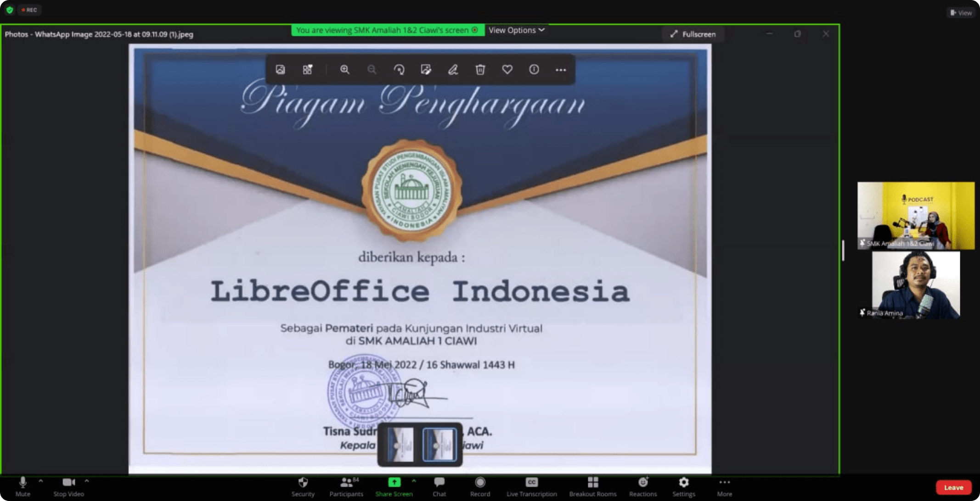
Task: Rotate the photo
Action: click(399, 70)
